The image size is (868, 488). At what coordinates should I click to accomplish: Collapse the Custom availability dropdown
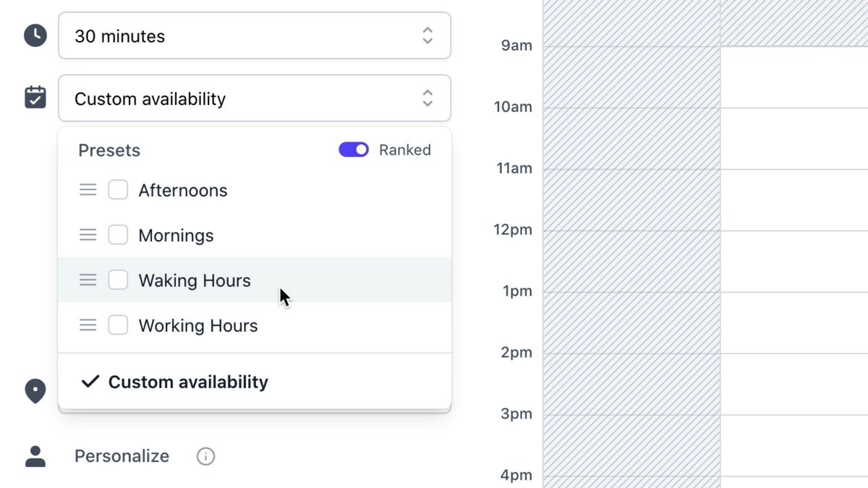tap(255, 98)
